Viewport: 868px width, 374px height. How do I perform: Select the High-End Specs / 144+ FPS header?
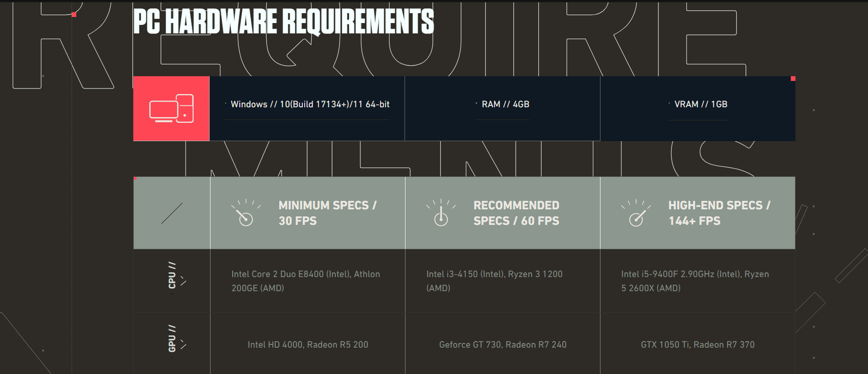[719, 213]
